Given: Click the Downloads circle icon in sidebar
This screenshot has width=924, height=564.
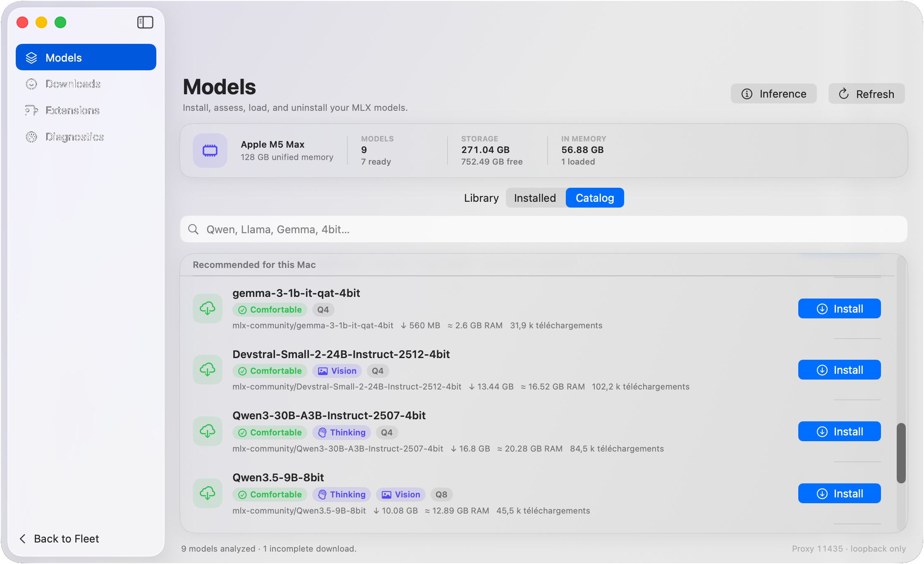Looking at the screenshot, I should click(31, 84).
